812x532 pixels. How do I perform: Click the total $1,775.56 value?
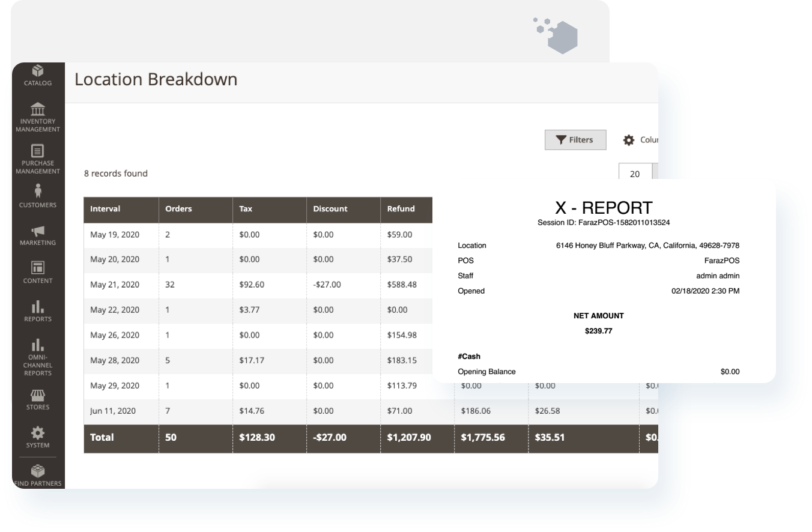pyautogui.click(x=483, y=438)
